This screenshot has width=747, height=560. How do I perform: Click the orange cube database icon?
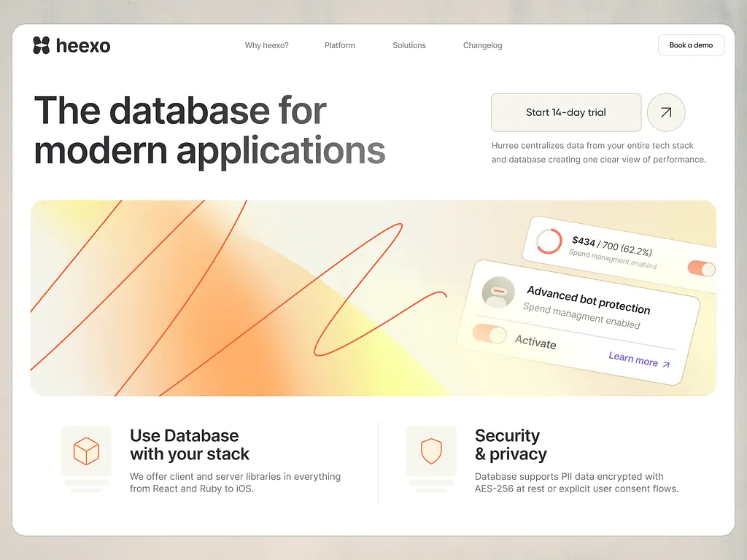(86, 451)
